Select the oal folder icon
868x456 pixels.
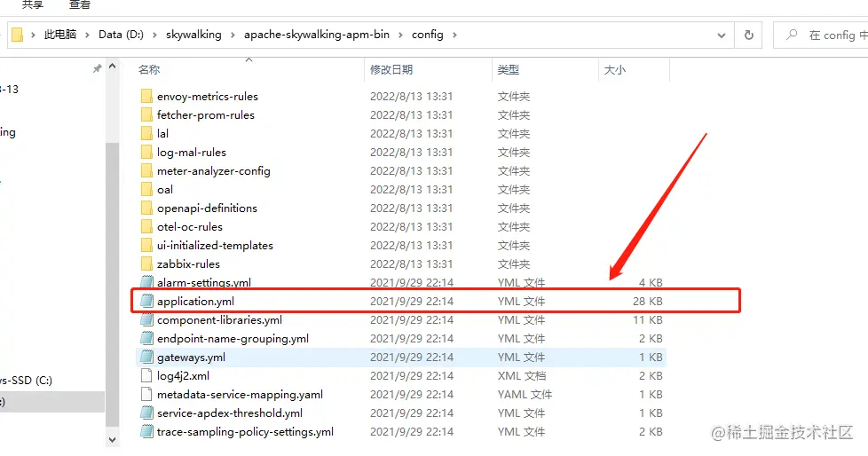point(146,189)
